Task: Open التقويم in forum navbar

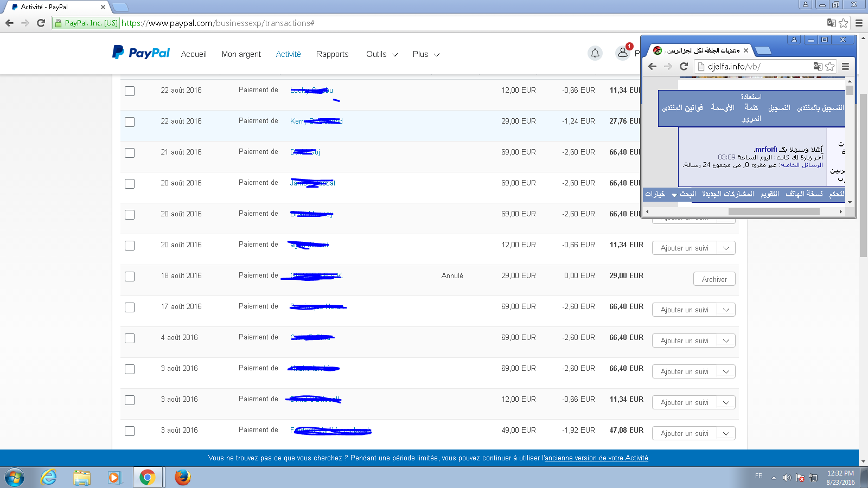Action: 770,194
